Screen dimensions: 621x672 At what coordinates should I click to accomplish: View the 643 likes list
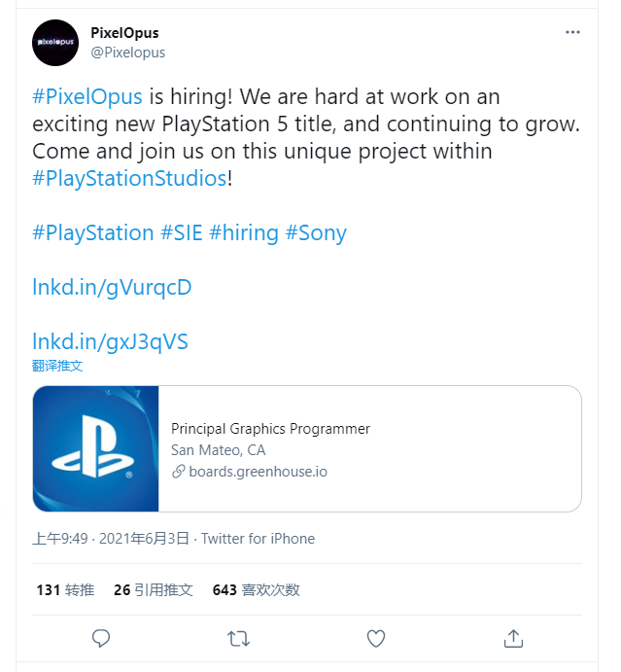click(256, 589)
